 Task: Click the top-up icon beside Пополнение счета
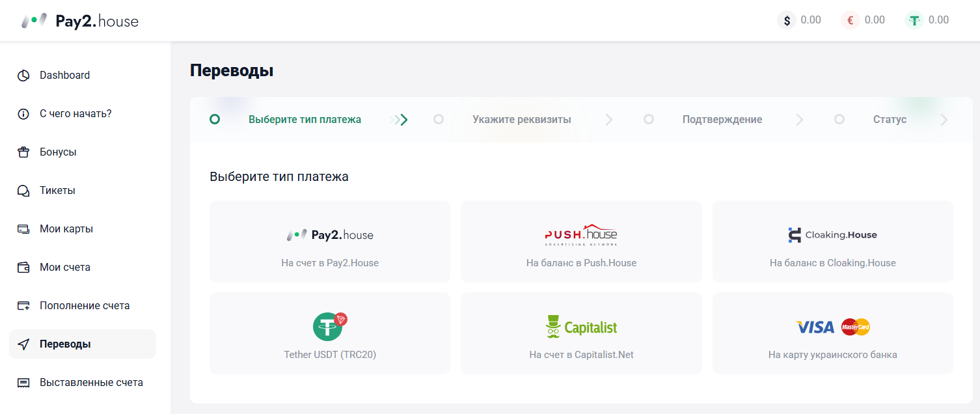point(23,306)
